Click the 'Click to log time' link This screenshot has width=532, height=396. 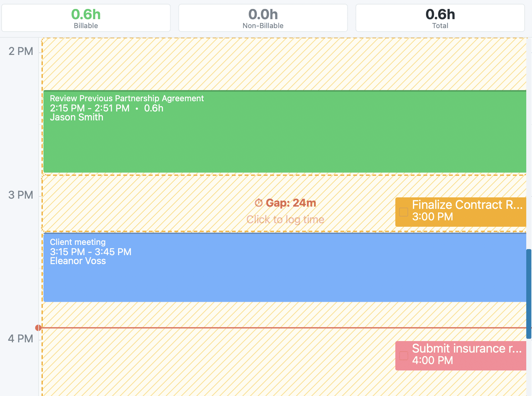285,219
